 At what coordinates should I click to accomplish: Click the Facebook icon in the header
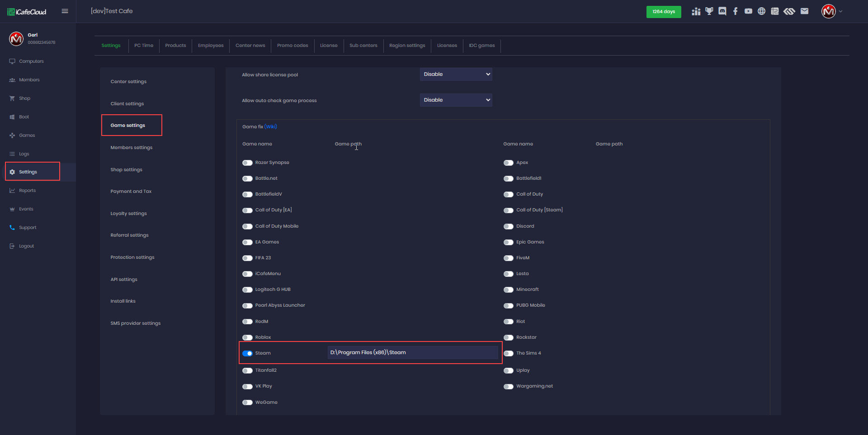pos(736,11)
